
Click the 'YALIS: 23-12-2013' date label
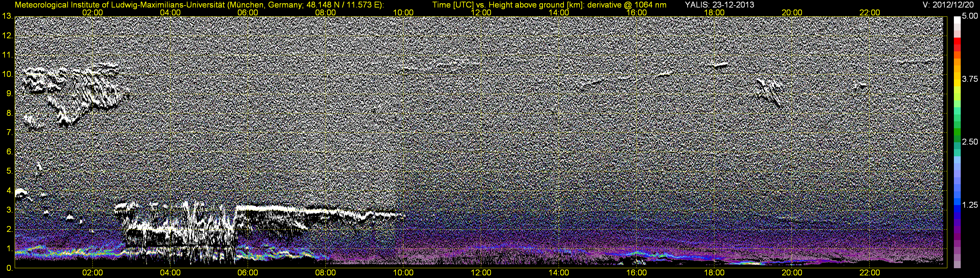(x=720, y=5)
